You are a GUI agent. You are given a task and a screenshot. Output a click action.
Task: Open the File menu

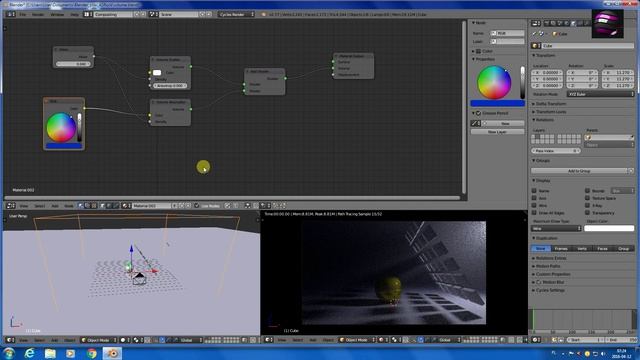pyautogui.click(x=23, y=14)
